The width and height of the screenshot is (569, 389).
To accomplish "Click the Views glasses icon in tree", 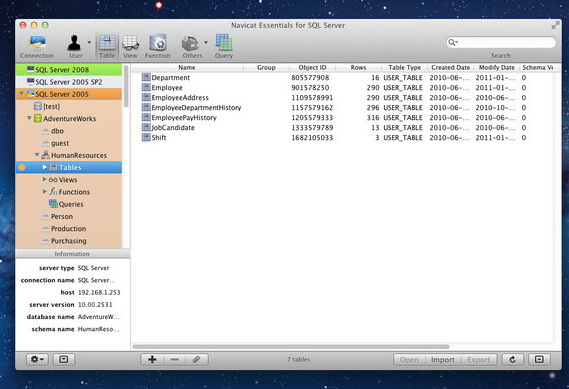I will (53, 180).
